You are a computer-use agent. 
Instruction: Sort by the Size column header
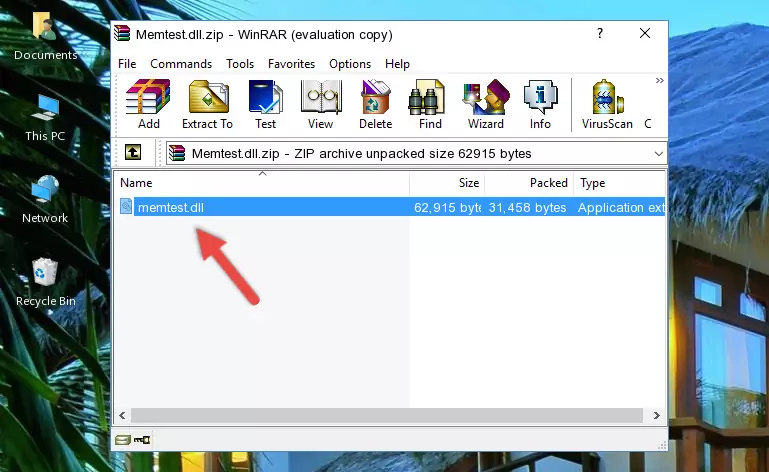pyautogui.click(x=447, y=183)
